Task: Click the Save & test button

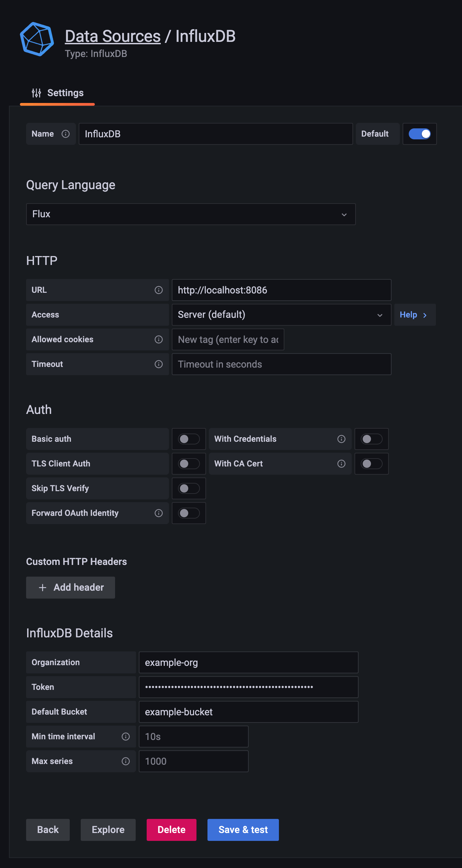Action: [243, 830]
